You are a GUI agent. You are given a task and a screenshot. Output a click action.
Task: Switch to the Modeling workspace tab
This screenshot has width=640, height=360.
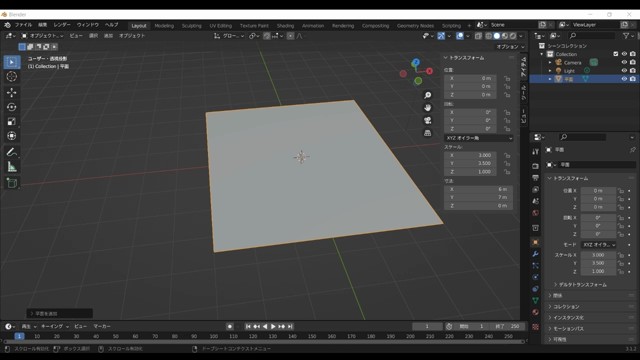point(164,26)
